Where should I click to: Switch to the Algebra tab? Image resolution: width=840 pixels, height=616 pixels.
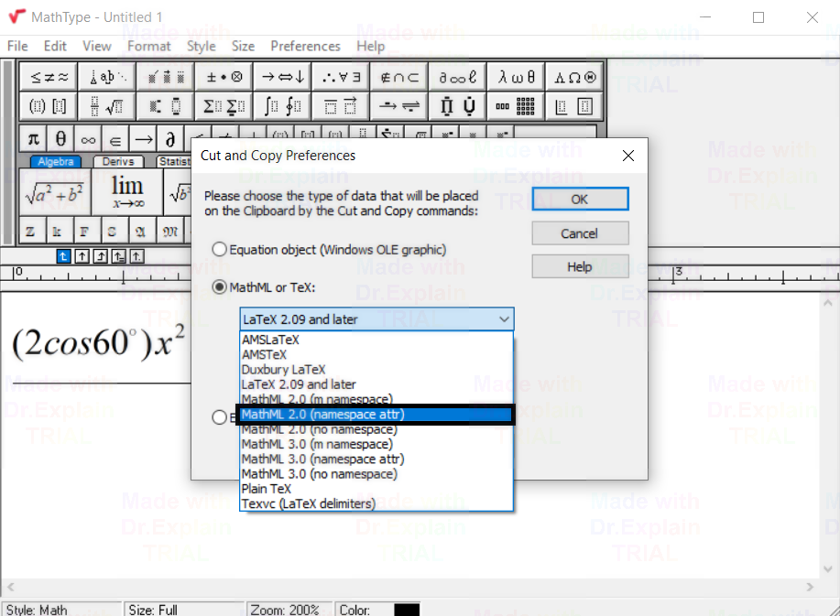[x=56, y=162]
